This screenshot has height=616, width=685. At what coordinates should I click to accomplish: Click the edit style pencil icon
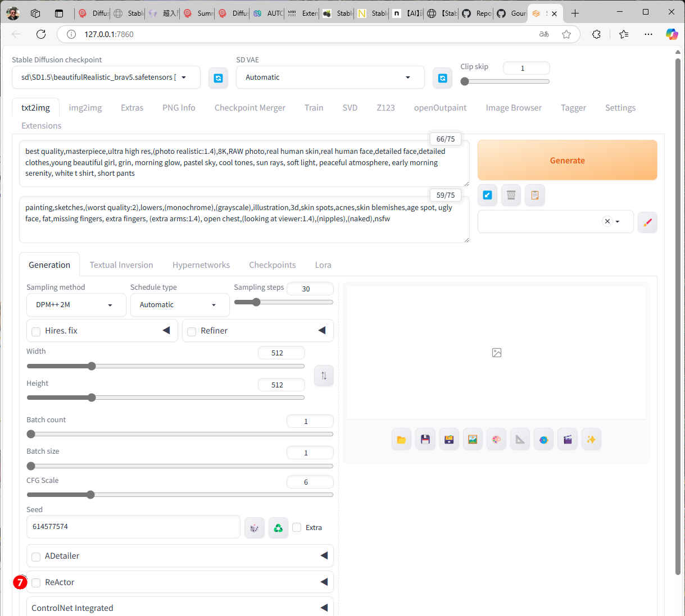coord(647,222)
